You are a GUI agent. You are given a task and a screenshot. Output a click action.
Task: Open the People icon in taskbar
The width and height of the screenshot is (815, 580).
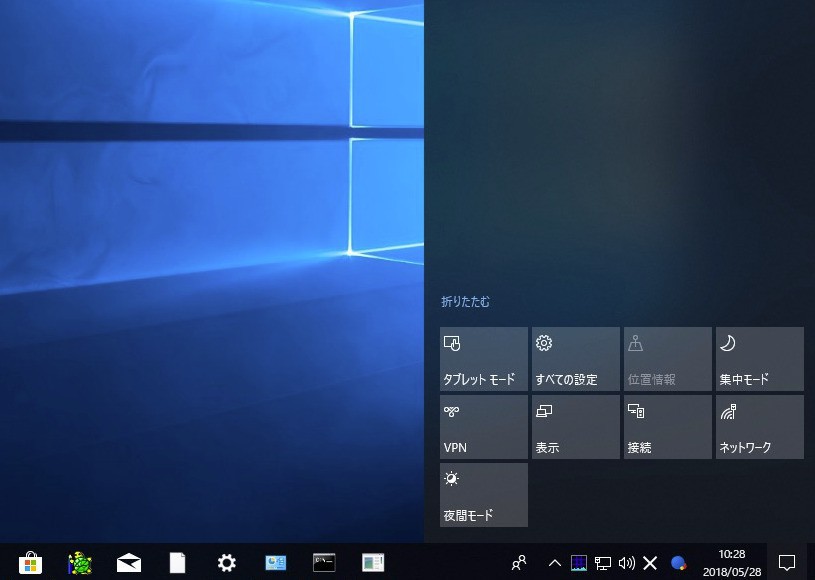tap(519, 563)
